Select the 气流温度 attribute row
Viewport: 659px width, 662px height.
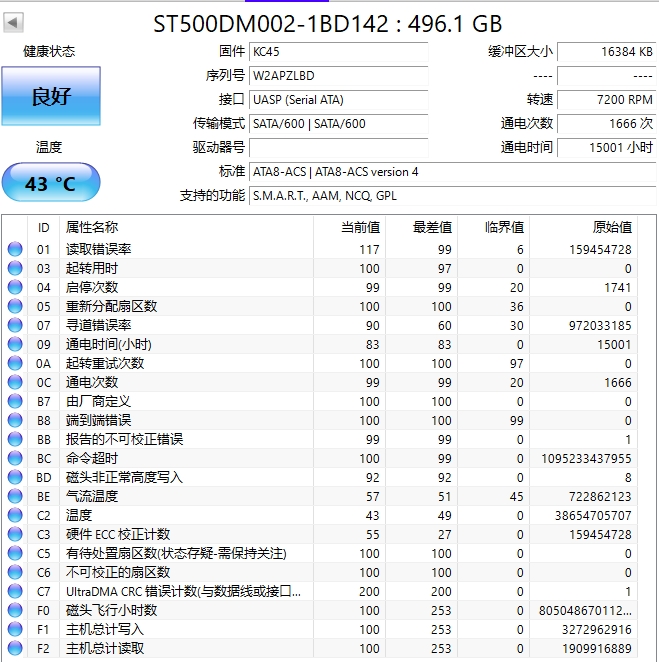tap(320, 496)
